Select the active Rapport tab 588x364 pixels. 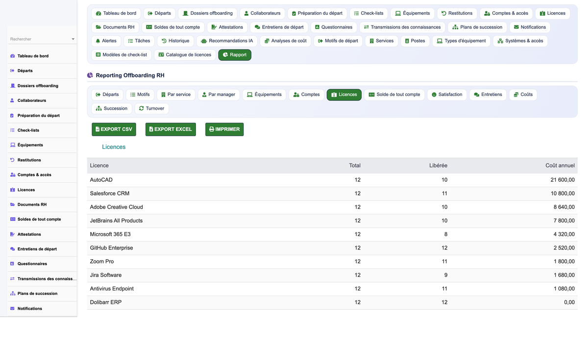[235, 55]
